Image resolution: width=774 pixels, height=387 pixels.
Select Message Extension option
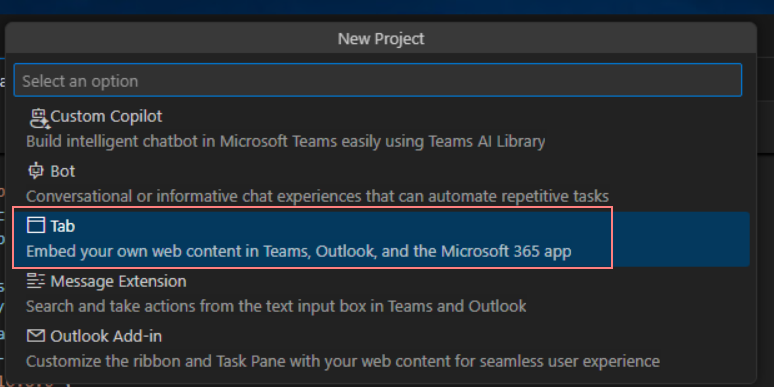(381, 294)
